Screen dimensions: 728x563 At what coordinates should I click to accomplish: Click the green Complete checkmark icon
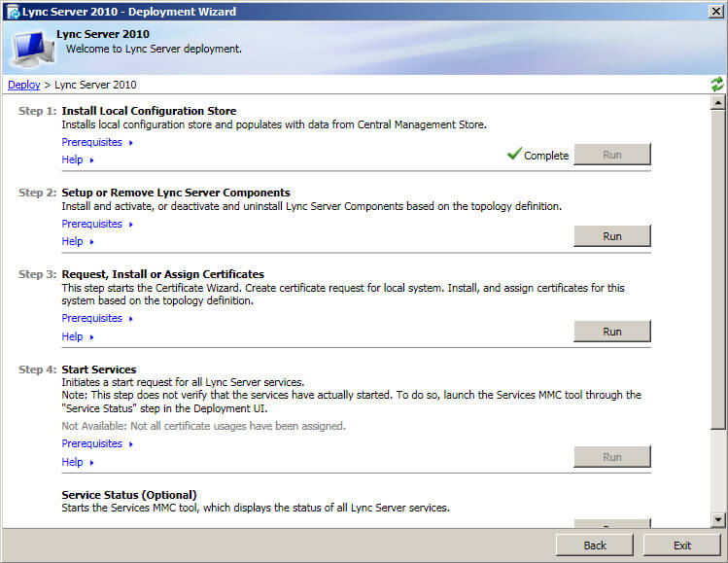click(x=514, y=153)
